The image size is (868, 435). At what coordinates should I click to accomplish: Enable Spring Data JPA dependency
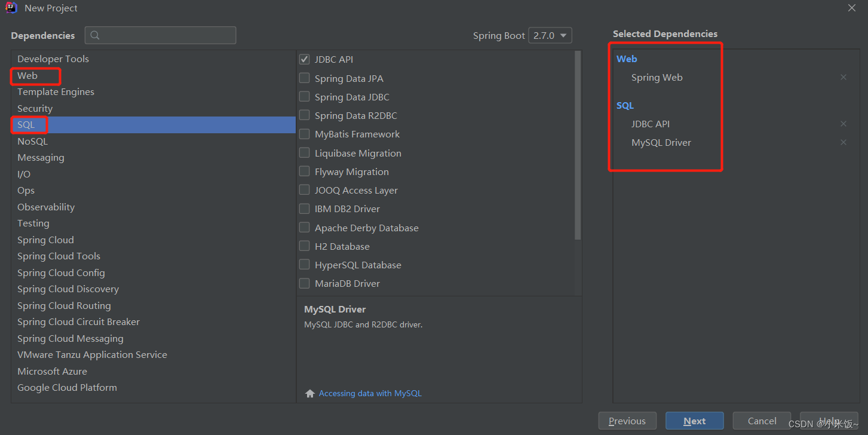coord(304,78)
